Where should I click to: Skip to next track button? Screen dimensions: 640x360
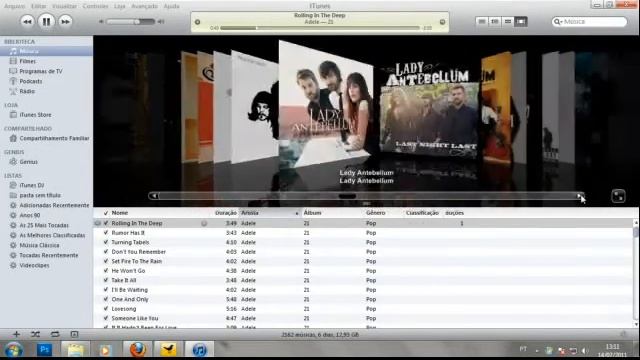click(65, 21)
